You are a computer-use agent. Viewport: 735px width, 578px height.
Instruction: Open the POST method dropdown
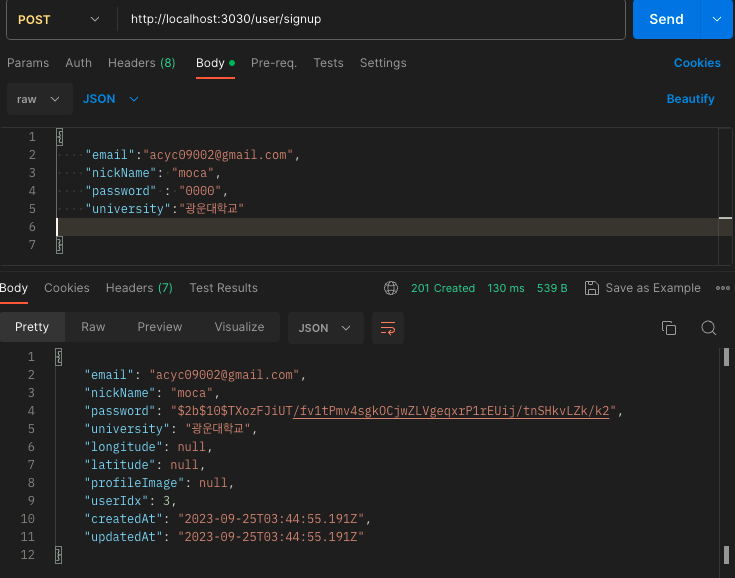coord(59,20)
